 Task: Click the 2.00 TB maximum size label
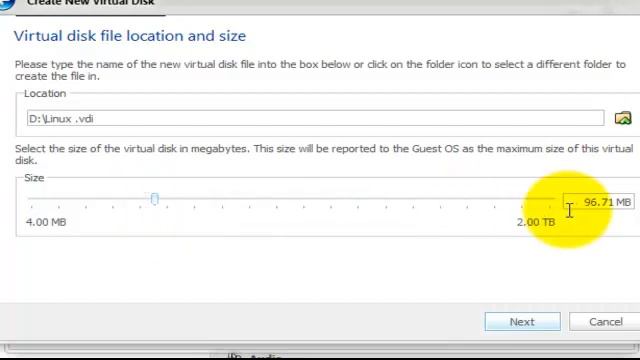pos(536,222)
